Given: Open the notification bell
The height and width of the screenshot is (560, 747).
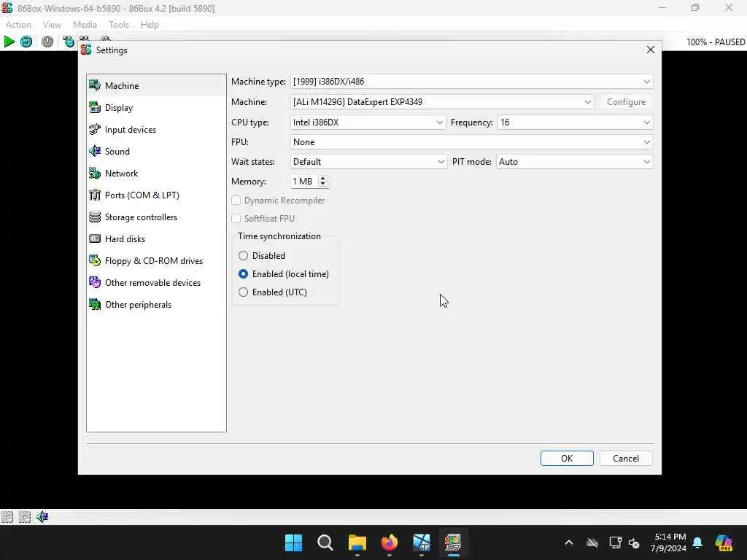Looking at the screenshot, I should (x=697, y=542).
